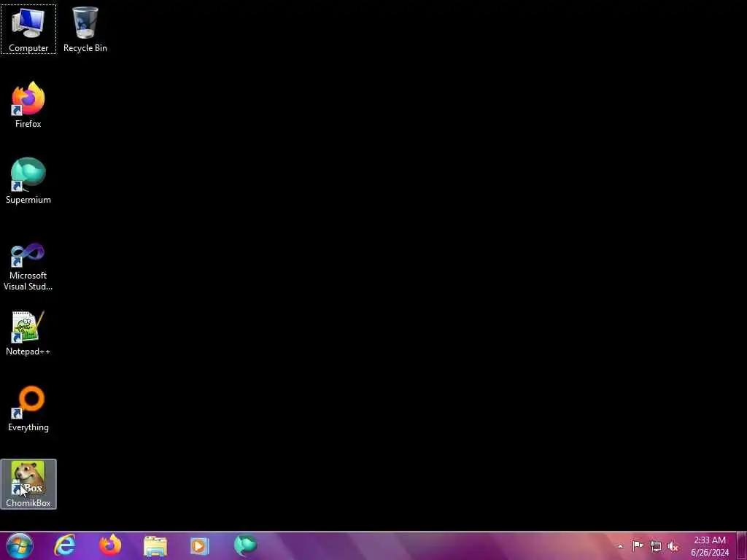The width and height of the screenshot is (747, 560).
Task: Select the Recycle Bin desktop icon
Action: click(85, 29)
